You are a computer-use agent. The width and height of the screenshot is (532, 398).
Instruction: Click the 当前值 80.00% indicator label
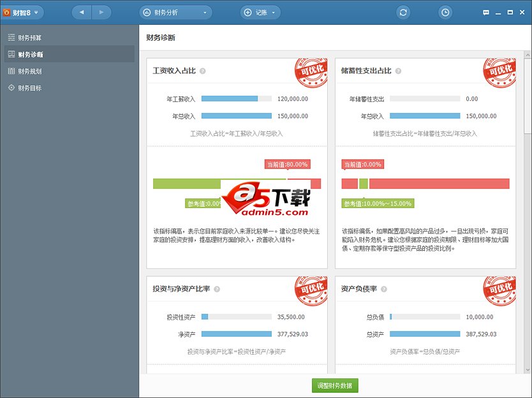point(287,165)
